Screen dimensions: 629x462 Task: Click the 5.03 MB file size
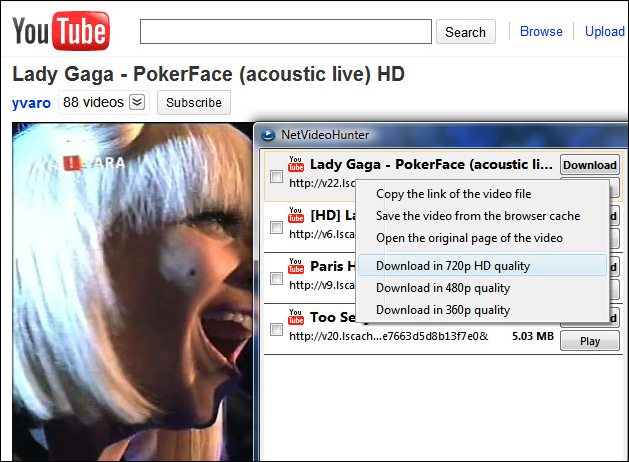pos(533,336)
